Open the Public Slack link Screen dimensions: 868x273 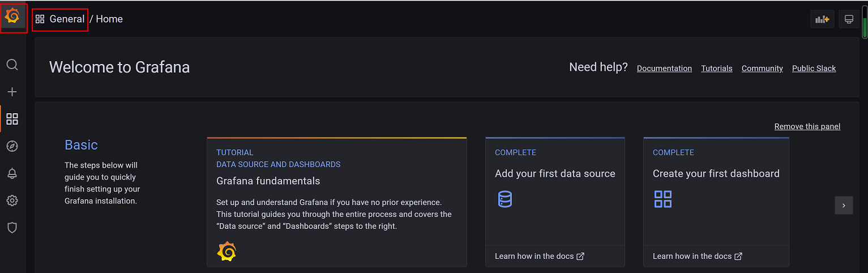[x=814, y=69]
